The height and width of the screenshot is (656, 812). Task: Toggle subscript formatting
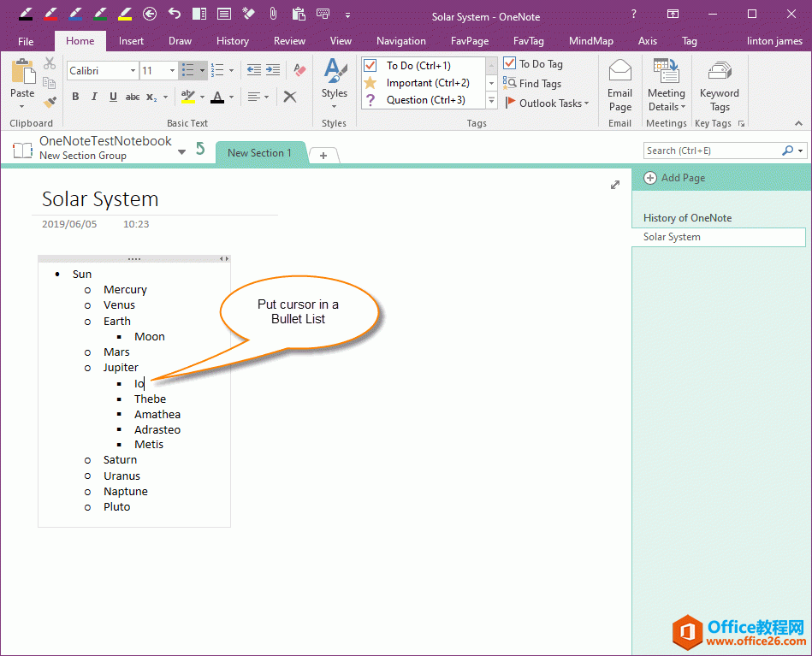pyautogui.click(x=152, y=97)
